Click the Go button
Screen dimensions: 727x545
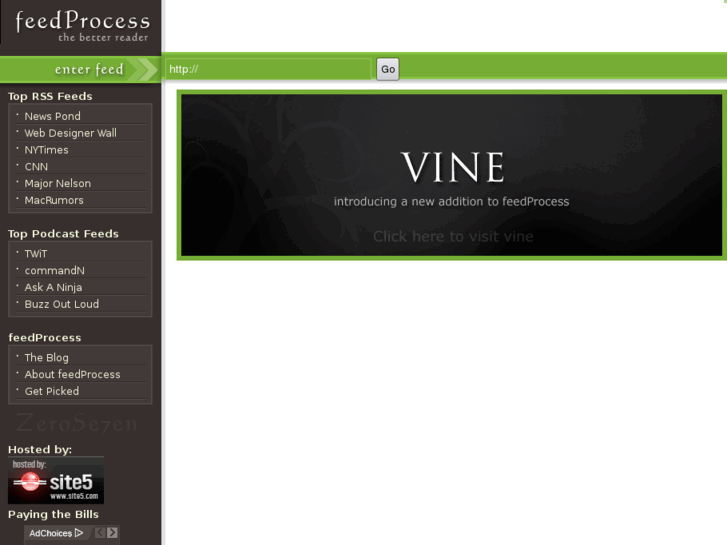click(388, 69)
